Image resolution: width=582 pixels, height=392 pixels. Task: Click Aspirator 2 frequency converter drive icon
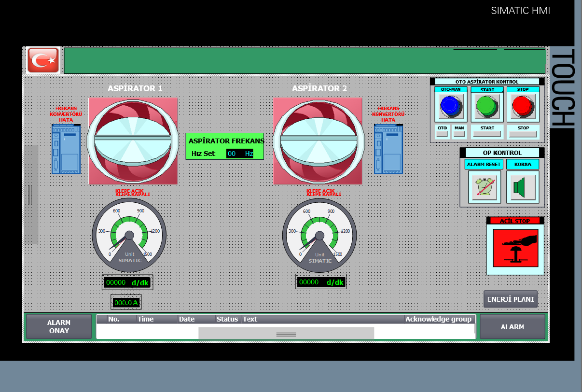388,149
